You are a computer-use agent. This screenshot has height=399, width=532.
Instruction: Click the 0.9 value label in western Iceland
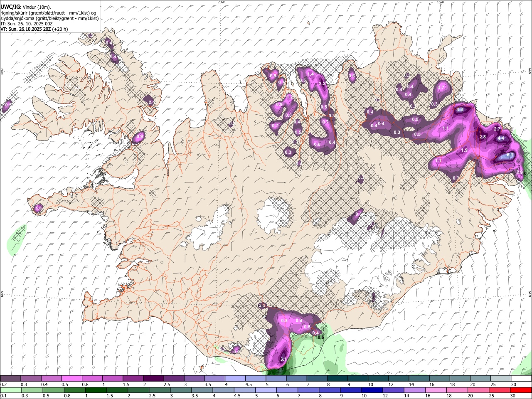140,136
